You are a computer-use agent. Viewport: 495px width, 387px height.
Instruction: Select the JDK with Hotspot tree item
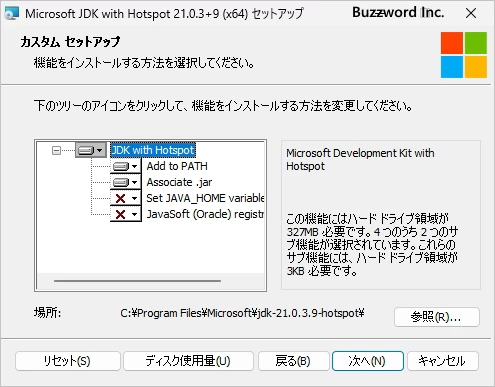click(153, 150)
